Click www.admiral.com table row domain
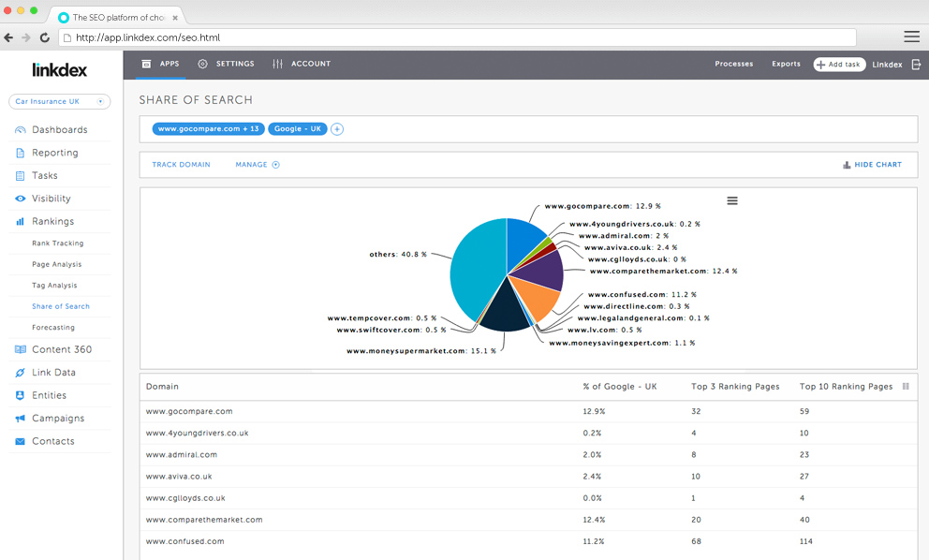Image resolution: width=929 pixels, height=560 pixels. (x=182, y=455)
